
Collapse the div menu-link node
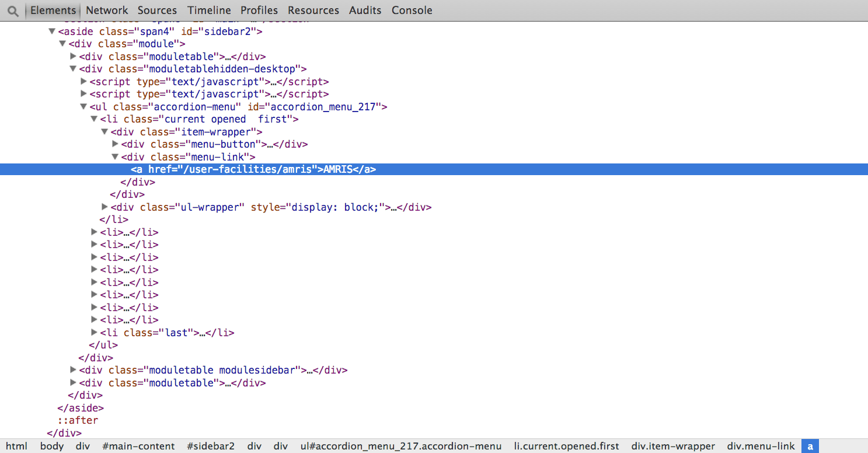pyautogui.click(x=116, y=157)
